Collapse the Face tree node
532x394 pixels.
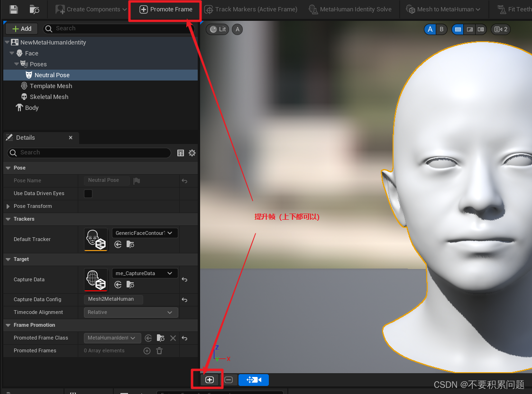12,53
